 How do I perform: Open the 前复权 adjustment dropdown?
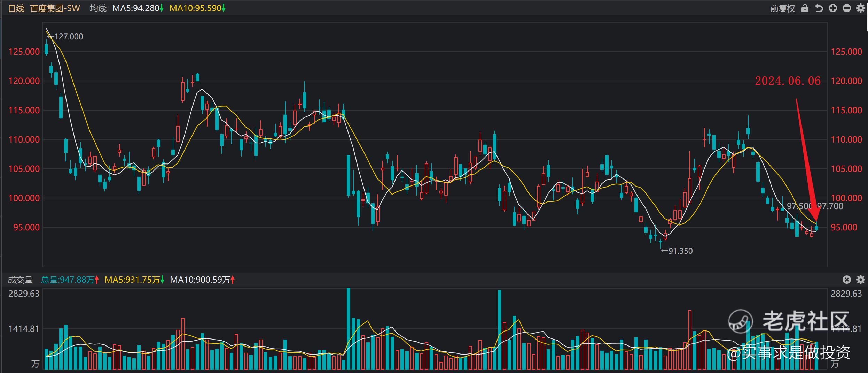click(x=782, y=8)
